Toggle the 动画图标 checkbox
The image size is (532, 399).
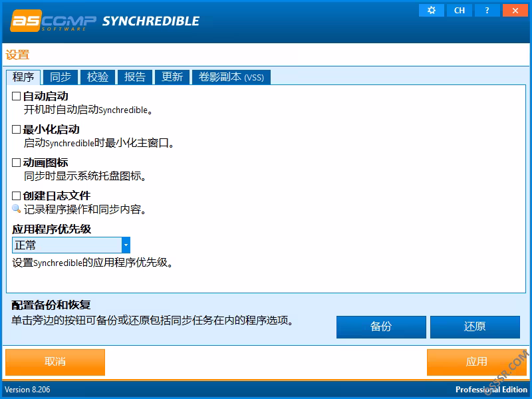click(16, 163)
